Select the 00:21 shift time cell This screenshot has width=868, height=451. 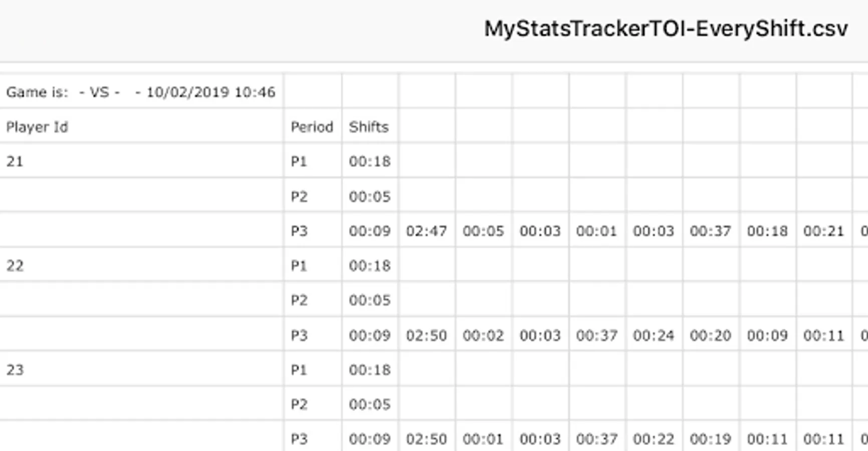click(824, 231)
